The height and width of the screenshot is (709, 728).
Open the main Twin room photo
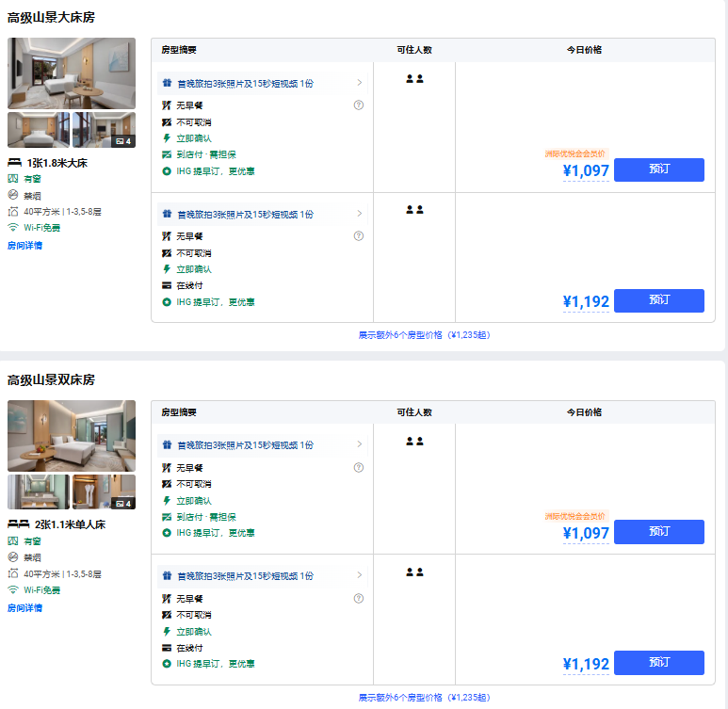tap(72, 436)
